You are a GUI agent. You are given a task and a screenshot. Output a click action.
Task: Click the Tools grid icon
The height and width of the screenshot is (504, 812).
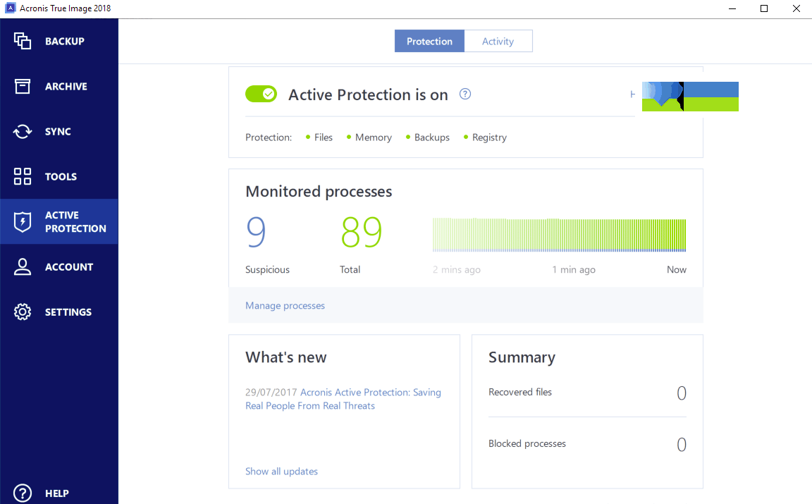[x=23, y=176]
